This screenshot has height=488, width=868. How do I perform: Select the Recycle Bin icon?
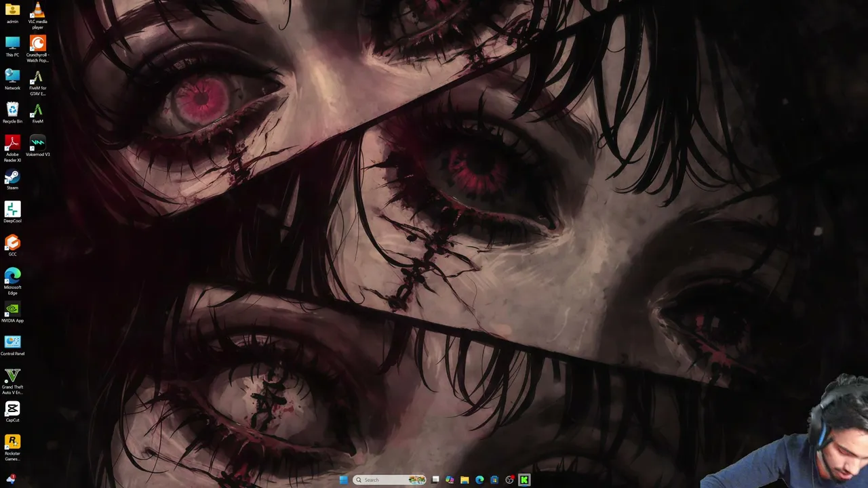pos(12,113)
